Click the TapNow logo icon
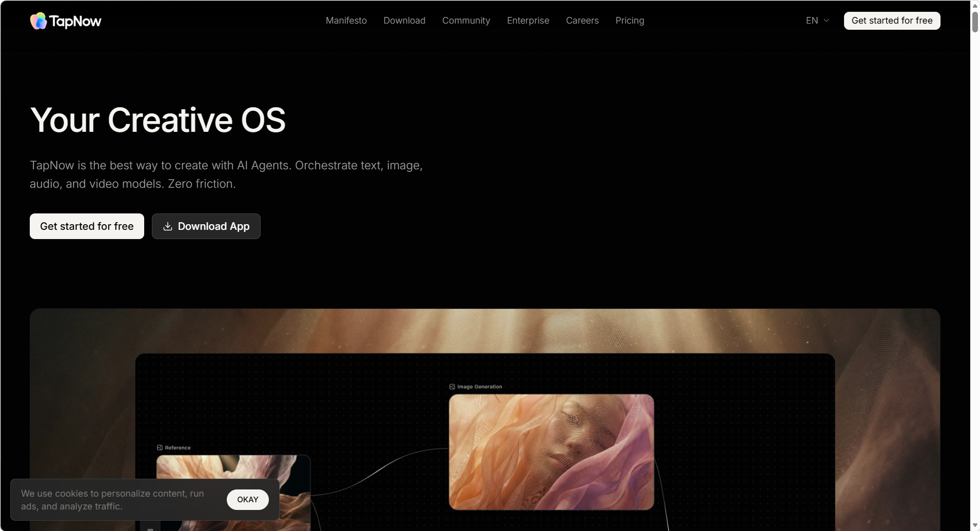This screenshot has height=531, width=980. (x=38, y=21)
